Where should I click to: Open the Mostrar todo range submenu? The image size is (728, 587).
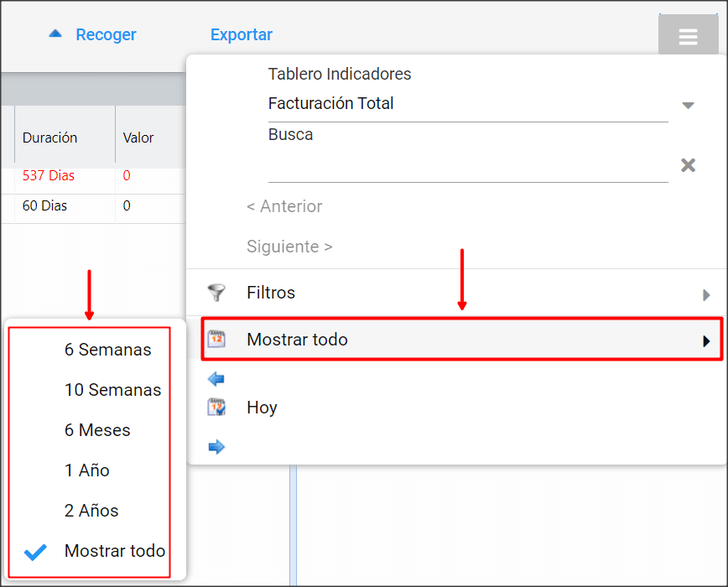click(462, 340)
